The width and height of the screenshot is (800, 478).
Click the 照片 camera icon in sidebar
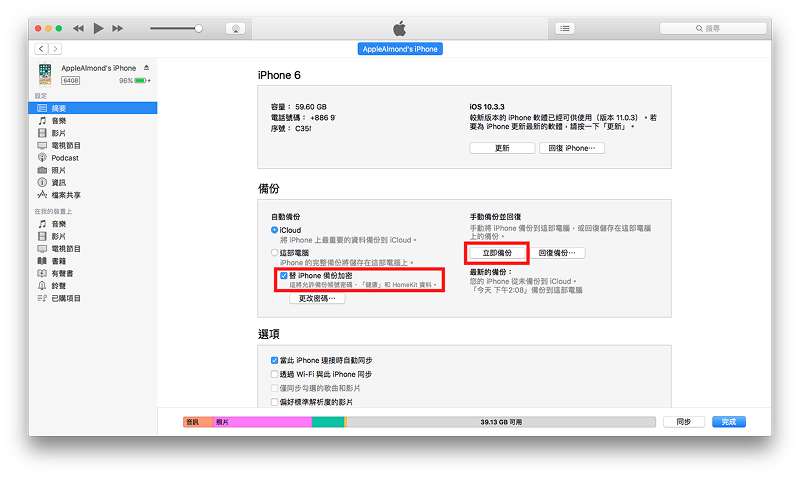[42, 170]
